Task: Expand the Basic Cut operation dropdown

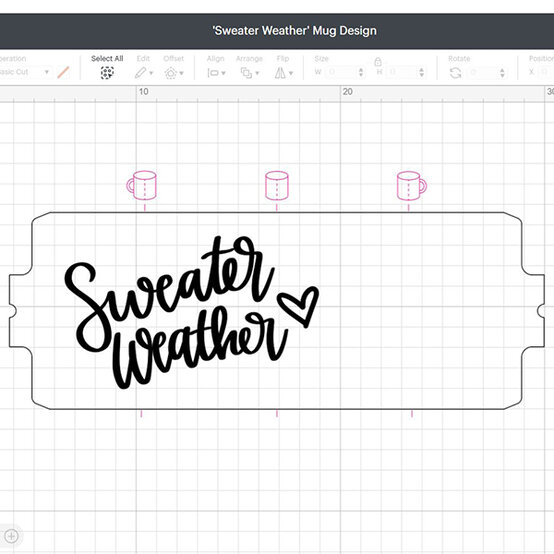Action: coord(46,72)
